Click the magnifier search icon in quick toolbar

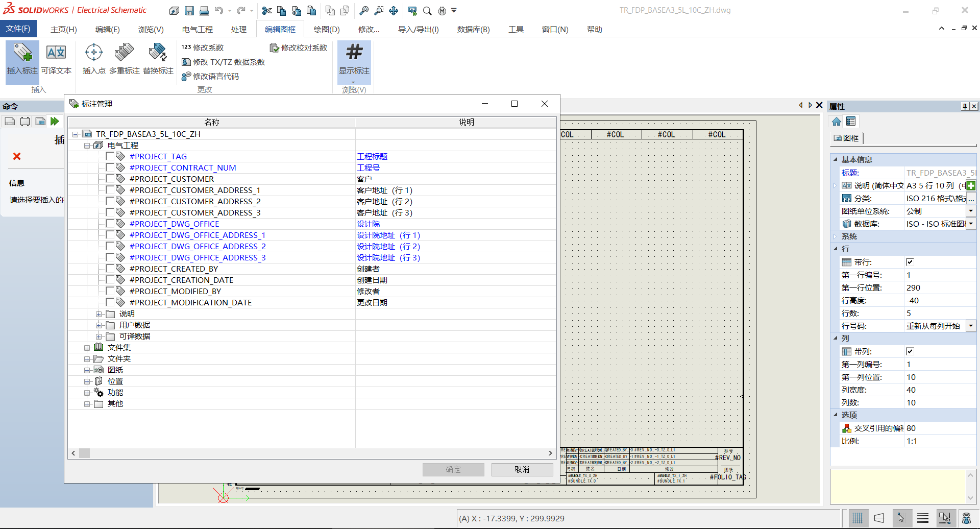tap(427, 10)
